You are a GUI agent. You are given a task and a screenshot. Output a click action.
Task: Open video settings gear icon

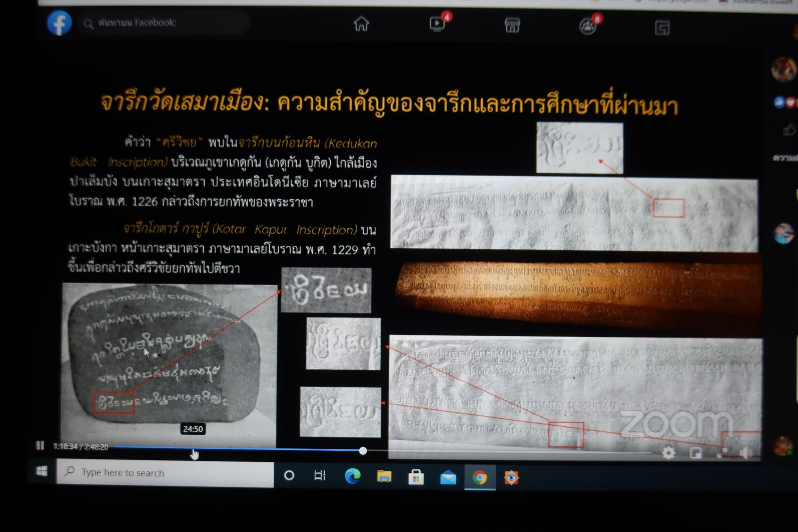[668, 452]
